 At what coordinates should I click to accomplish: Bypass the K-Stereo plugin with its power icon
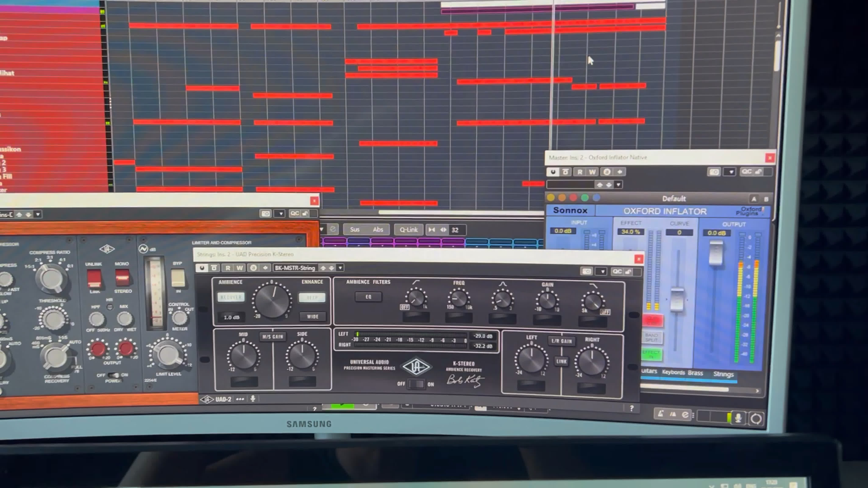pos(202,268)
